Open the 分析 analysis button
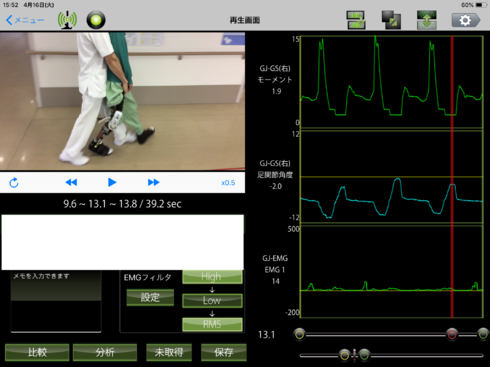This screenshot has height=367, width=490. pyautogui.click(x=105, y=352)
